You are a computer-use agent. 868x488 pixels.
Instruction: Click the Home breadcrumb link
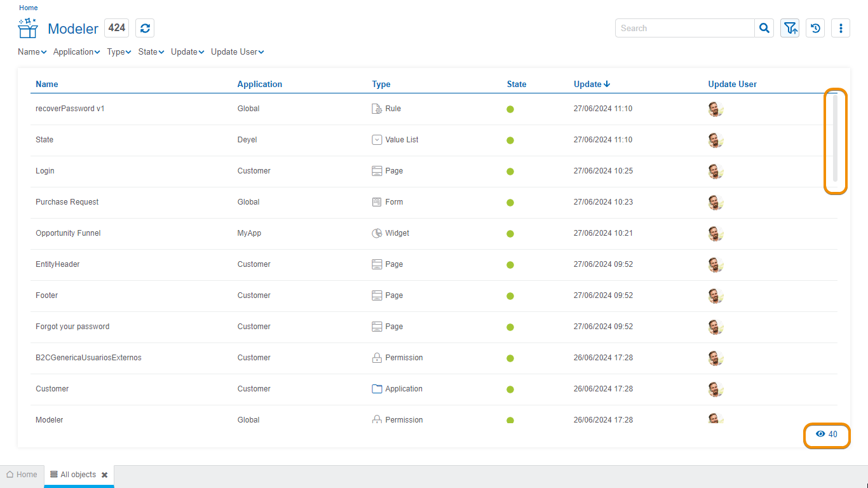pos(28,8)
